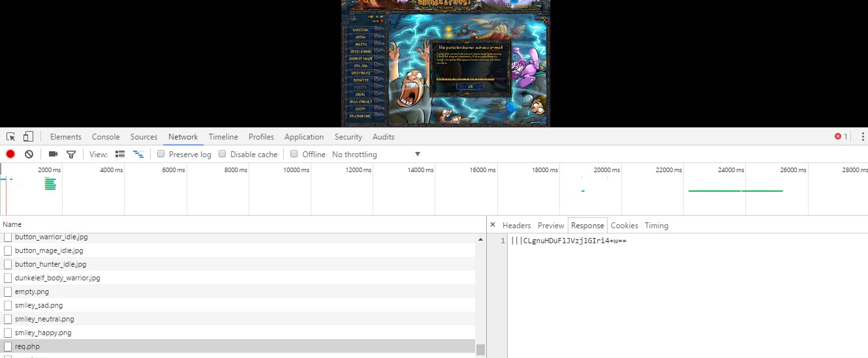Stop recording network log with red button
This screenshot has height=358, width=868.
pyautogui.click(x=10, y=155)
